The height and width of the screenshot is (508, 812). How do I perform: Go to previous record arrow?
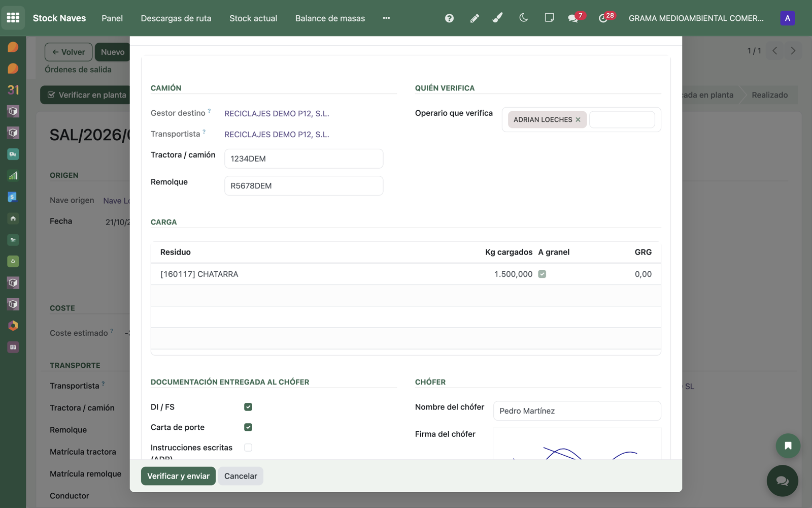(x=774, y=51)
